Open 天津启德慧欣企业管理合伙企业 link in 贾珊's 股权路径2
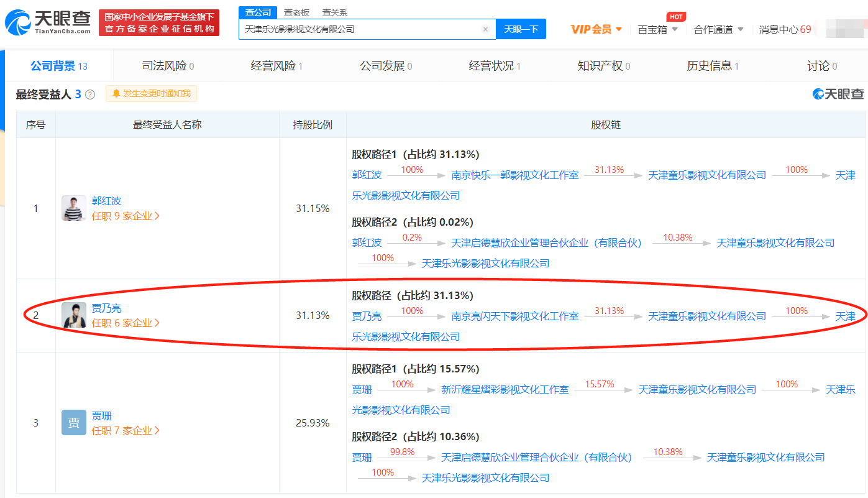This screenshot has width=868, height=498. point(537,458)
